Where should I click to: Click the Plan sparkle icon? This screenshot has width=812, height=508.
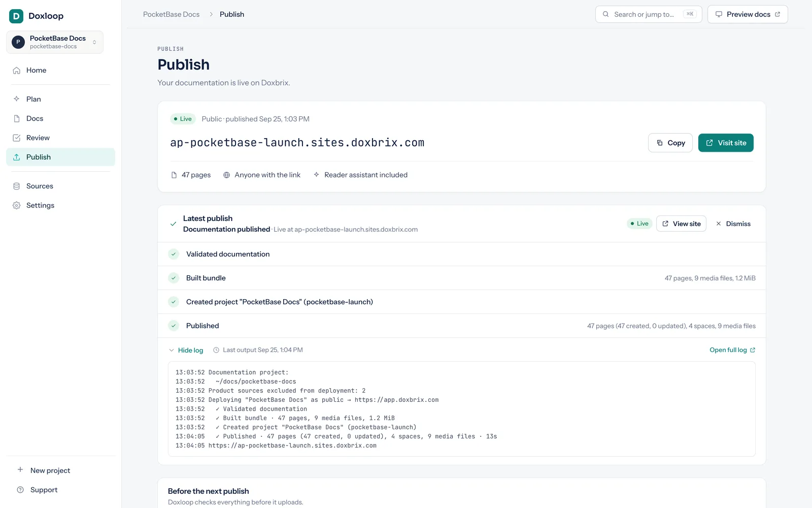(x=17, y=99)
